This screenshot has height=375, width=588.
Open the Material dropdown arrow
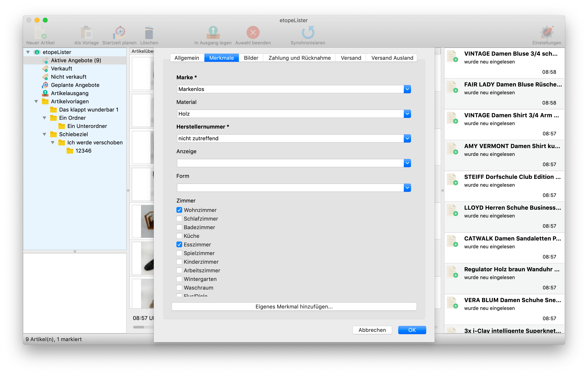click(x=407, y=114)
